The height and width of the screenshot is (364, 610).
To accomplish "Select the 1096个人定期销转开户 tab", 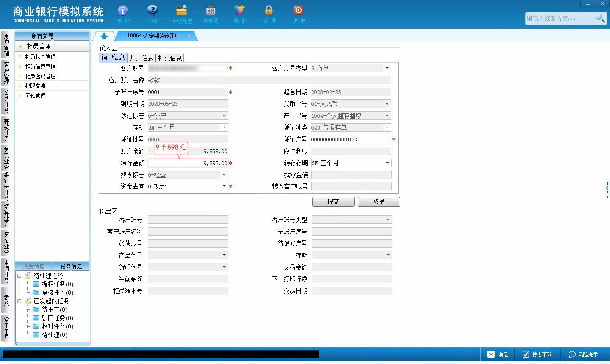I will [x=153, y=36].
